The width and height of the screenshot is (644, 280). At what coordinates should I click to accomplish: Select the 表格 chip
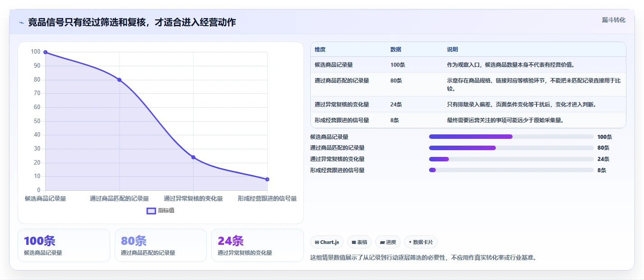[x=359, y=242]
